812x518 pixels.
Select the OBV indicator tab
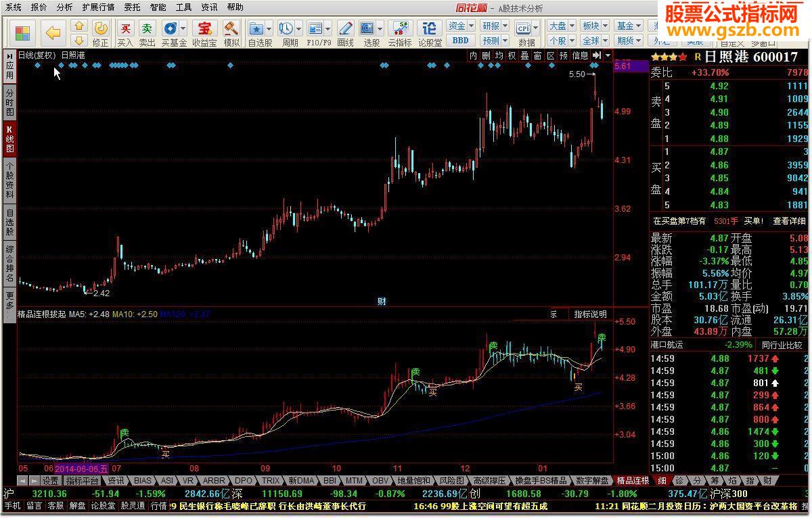[x=380, y=481]
